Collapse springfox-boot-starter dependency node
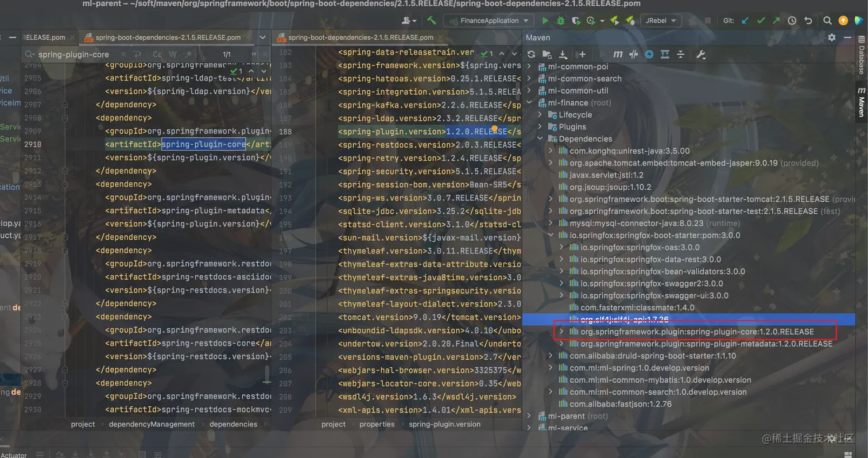The height and width of the screenshot is (458, 868). [551, 236]
